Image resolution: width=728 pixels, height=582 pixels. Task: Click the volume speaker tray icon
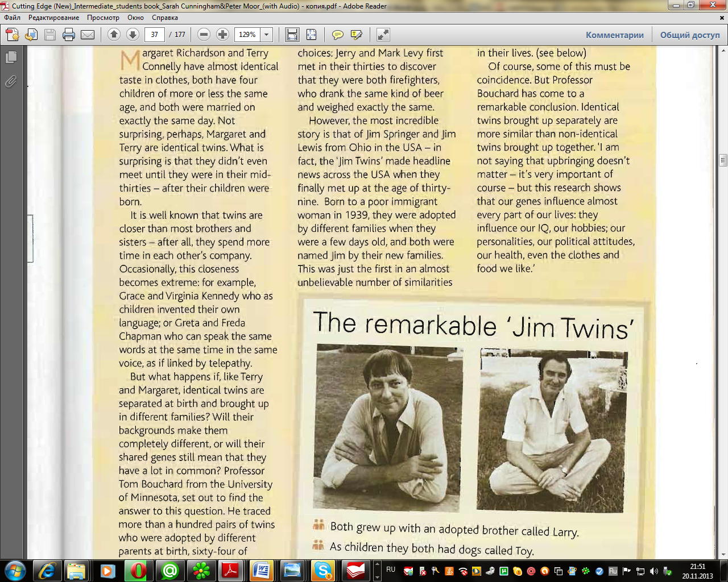tap(653, 571)
